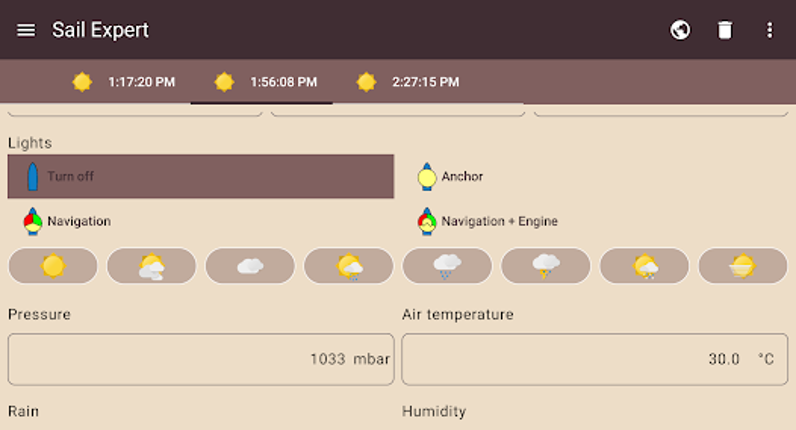This screenshot has height=430, width=796.
Task: Switch to the 1:17:20 PM tab
Action: (x=123, y=82)
